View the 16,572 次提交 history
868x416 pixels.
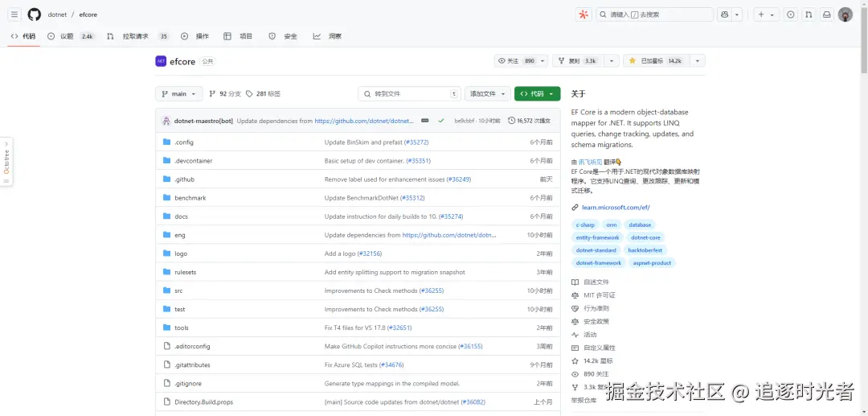(529, 120)
